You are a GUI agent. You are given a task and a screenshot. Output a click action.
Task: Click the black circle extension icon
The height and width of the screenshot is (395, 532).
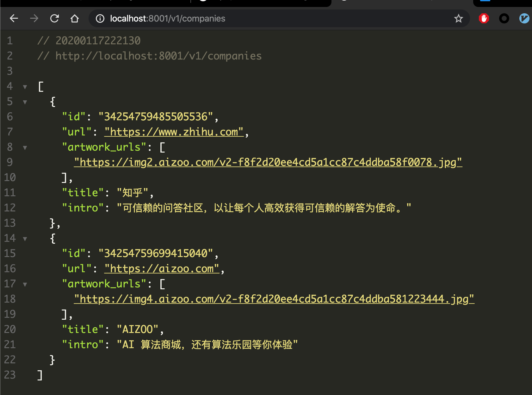504,18
